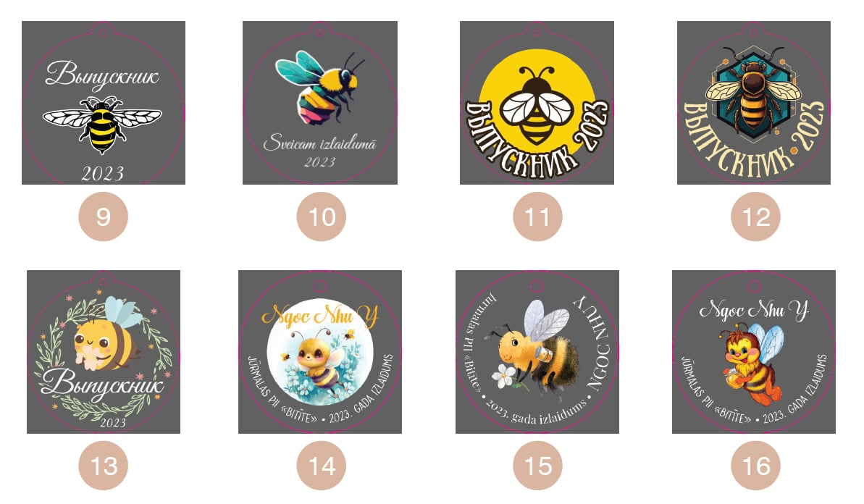Viewport: 864px width, 504px height.
Task: Open the white circle baby bee design 14
Action: pyautogui.click(x=320, y=351)
